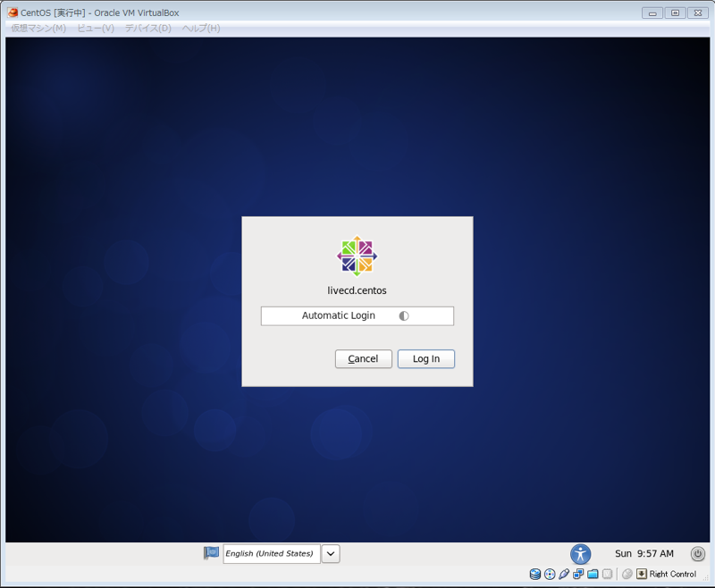Image resolution: width=715 pixels, height=588 pixels.
Task: Click the CentOS logo in login dialog
Action: pos(357,256)
